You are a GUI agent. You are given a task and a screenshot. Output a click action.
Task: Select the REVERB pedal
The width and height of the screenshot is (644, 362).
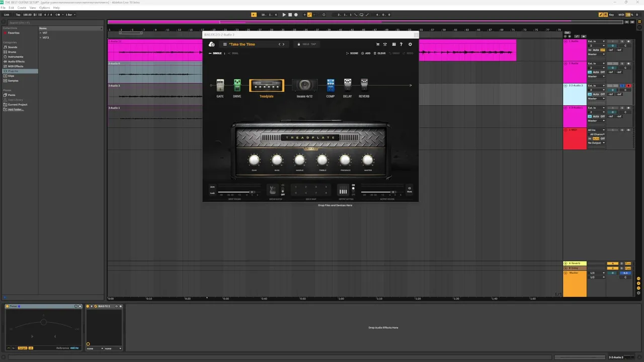coord(364,85)
